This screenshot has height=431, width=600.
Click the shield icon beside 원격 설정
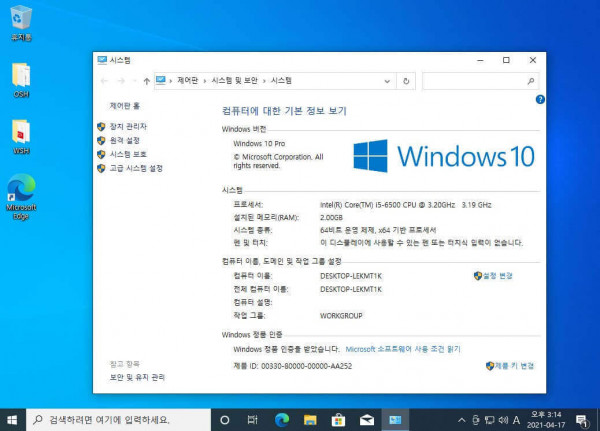point(101,140)
